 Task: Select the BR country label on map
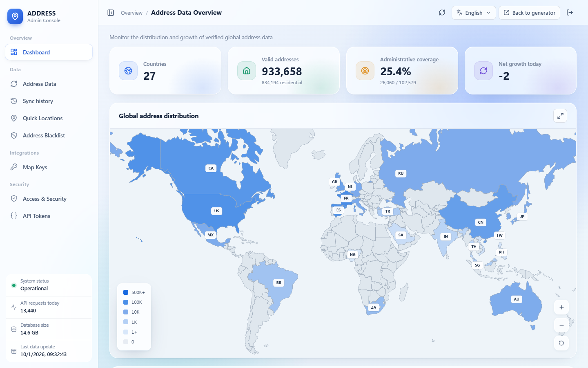279,283
